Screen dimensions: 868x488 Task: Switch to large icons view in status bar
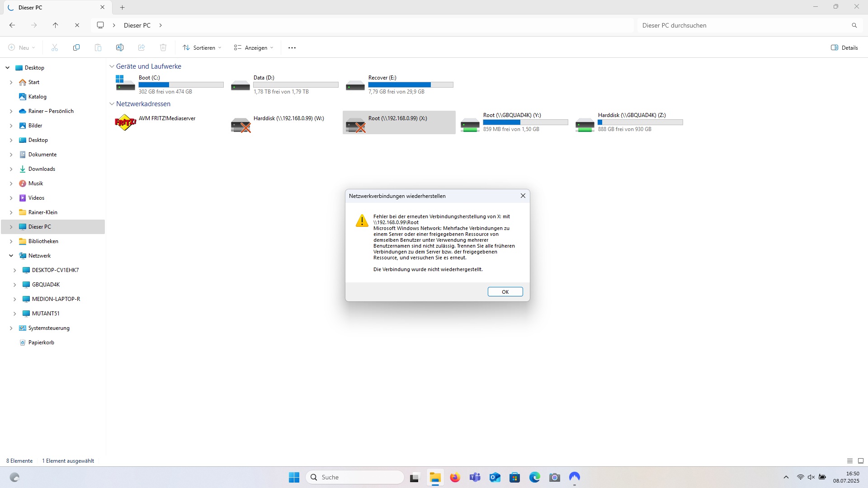861,461
